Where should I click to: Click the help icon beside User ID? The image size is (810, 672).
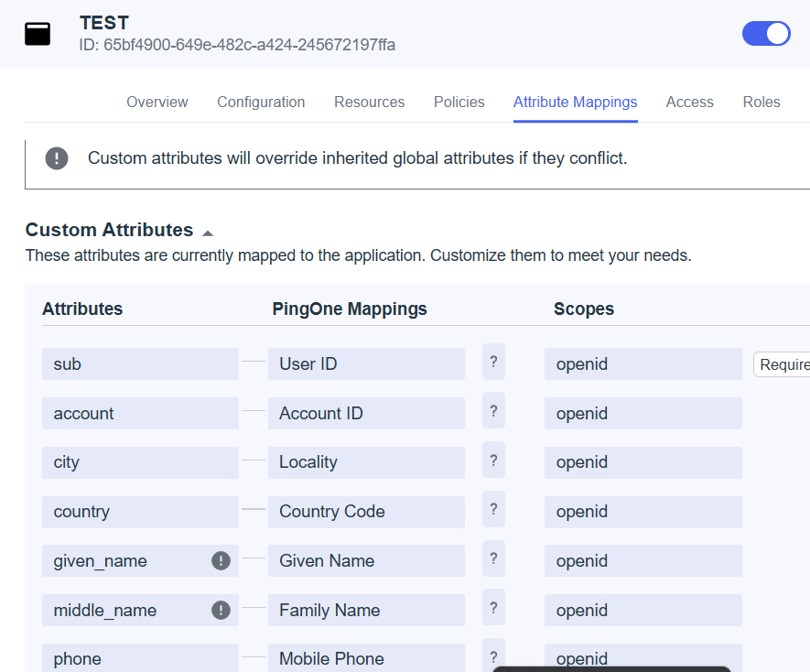(493, 363)
